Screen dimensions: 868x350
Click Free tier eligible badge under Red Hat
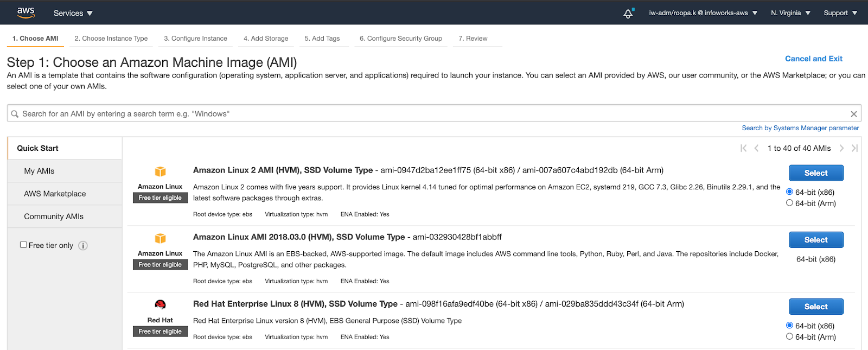(160, 332)
